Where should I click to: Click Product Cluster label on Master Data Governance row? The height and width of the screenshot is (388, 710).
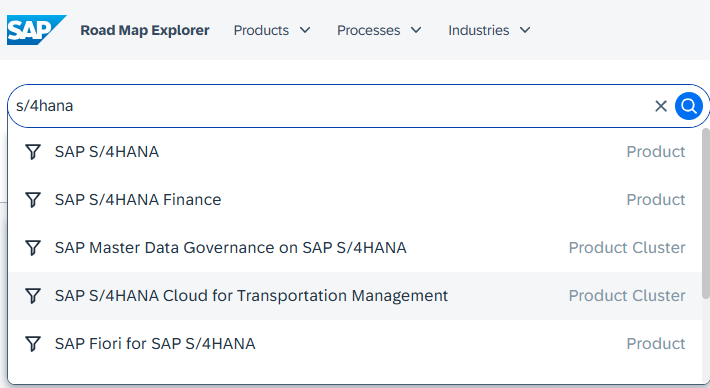627,248
